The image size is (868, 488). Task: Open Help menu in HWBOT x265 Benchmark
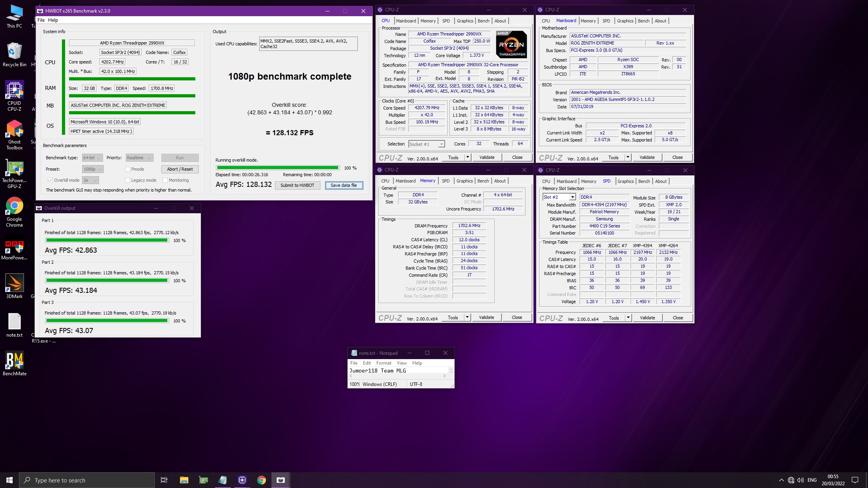(53, 20)
